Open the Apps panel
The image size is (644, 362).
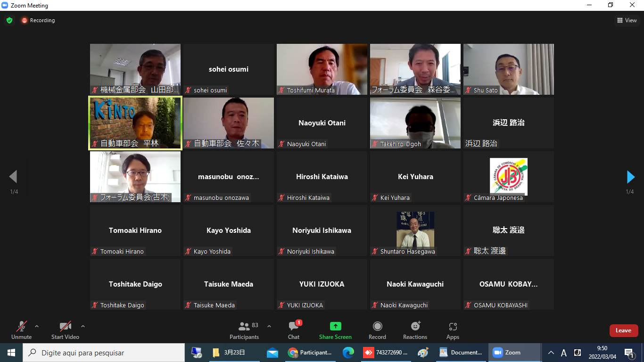click(x=453, y=330)
